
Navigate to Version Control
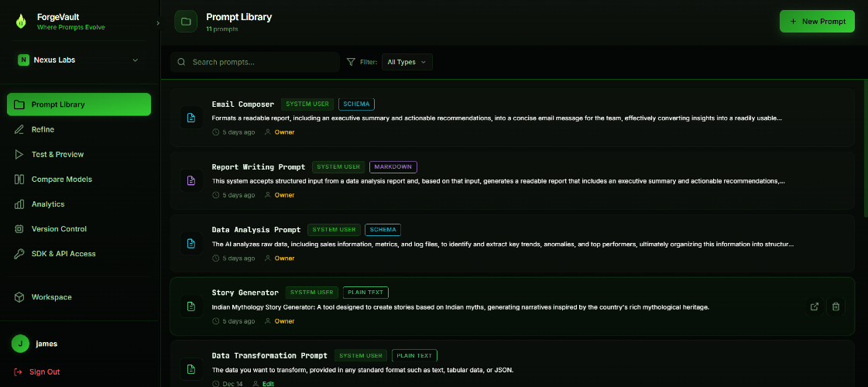(59, 228)
